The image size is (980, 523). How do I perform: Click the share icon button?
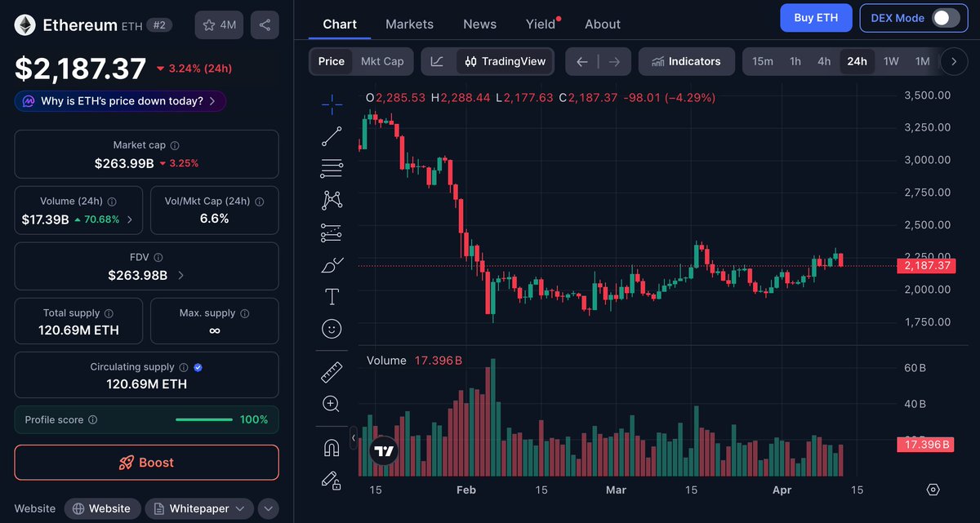pyautogui.click(x=265, y=25)
